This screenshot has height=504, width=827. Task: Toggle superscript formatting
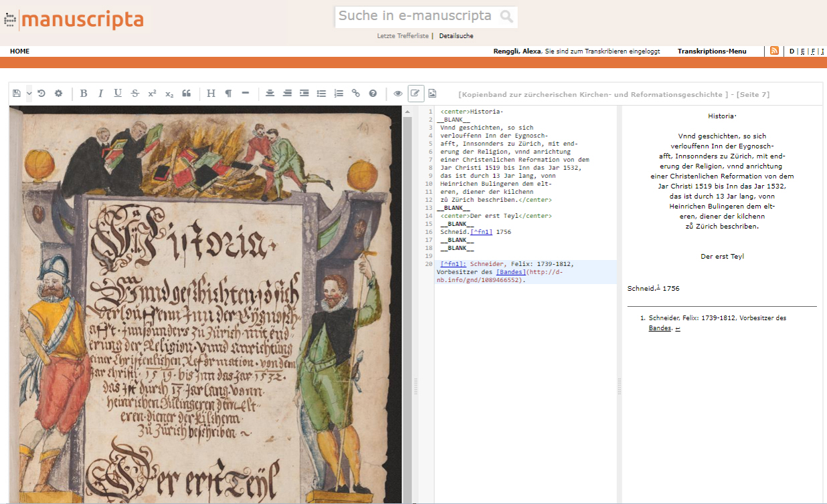click(x=152, y=93)
